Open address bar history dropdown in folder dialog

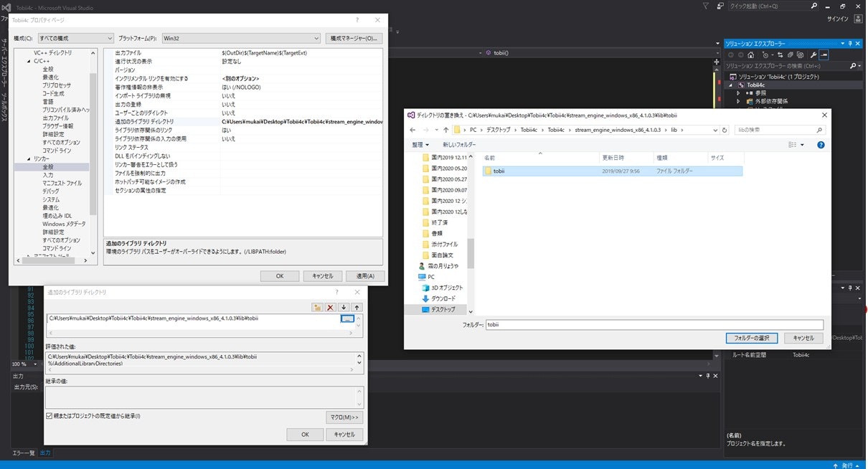[x=714, y=130]
